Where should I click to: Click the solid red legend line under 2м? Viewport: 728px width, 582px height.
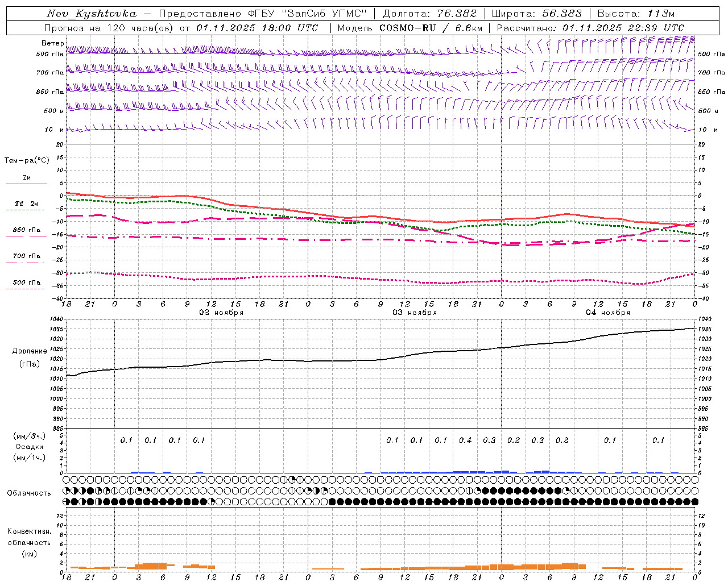click(26, 184)
